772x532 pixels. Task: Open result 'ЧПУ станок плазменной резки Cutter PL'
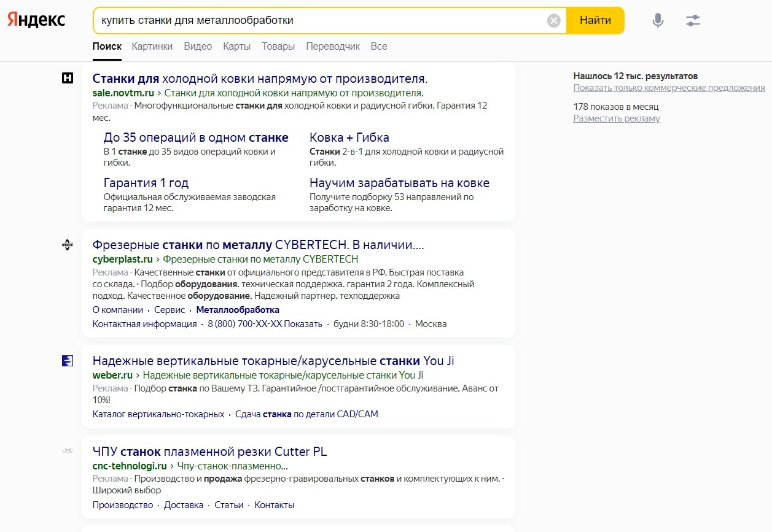click(x=209, y=452)
